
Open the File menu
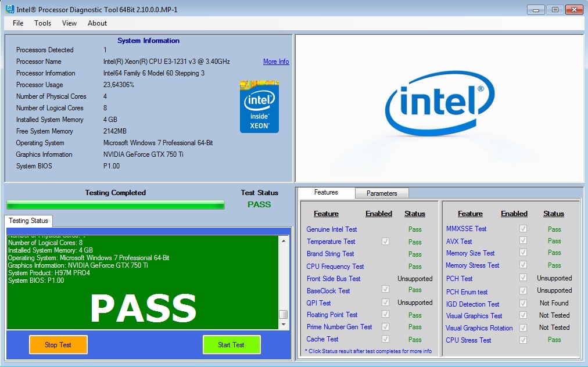[18, 23]
